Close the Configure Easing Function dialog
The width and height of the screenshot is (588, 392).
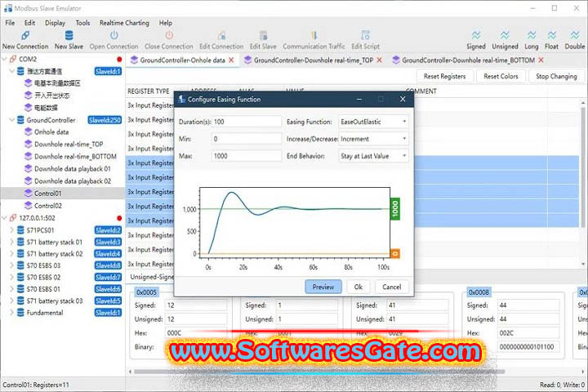403,99
